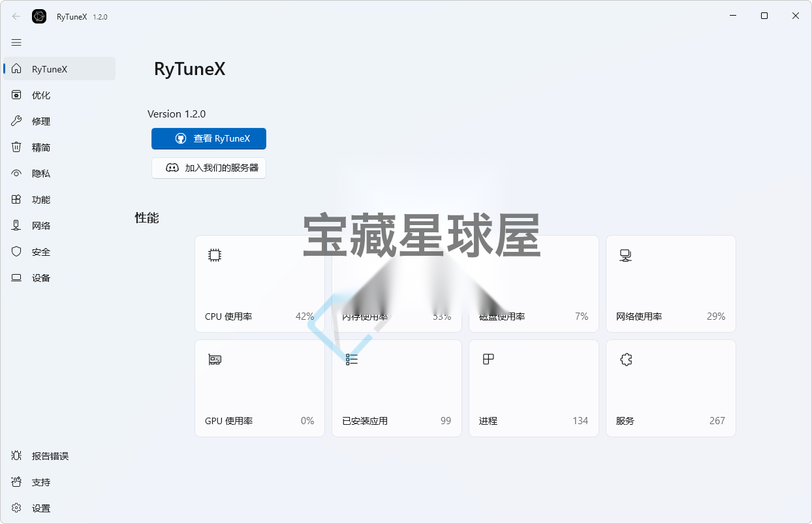Go to the 设备 device page
The image size is (812, 524).
tap(59, 277)
